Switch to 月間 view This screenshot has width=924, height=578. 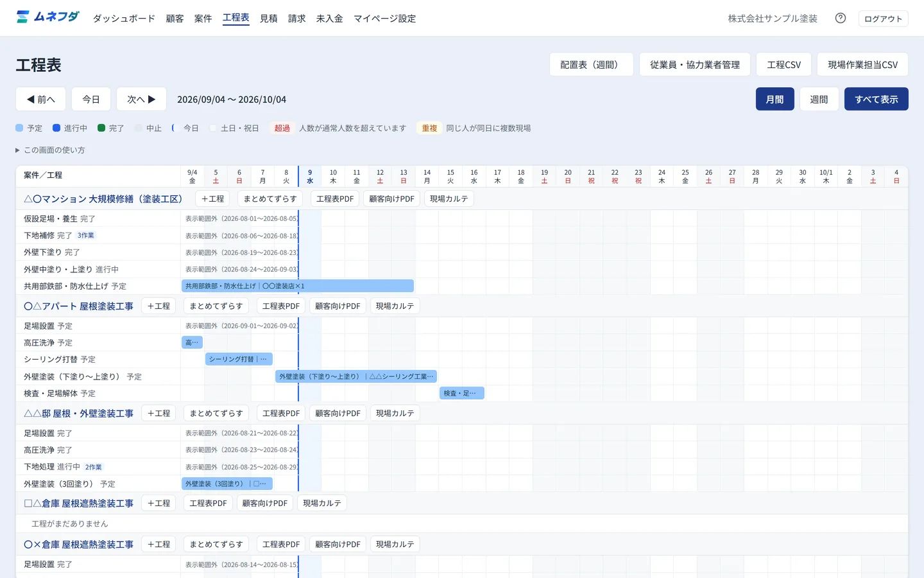[774, 99]
